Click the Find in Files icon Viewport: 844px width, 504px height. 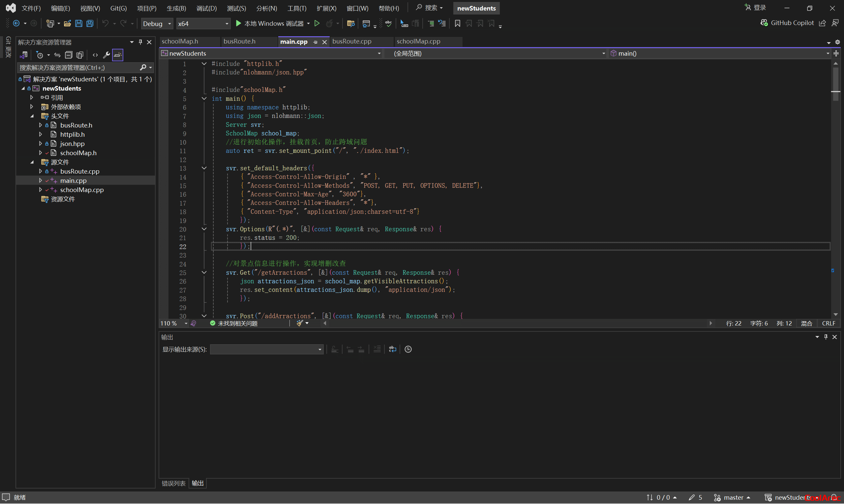click(350, 23)
